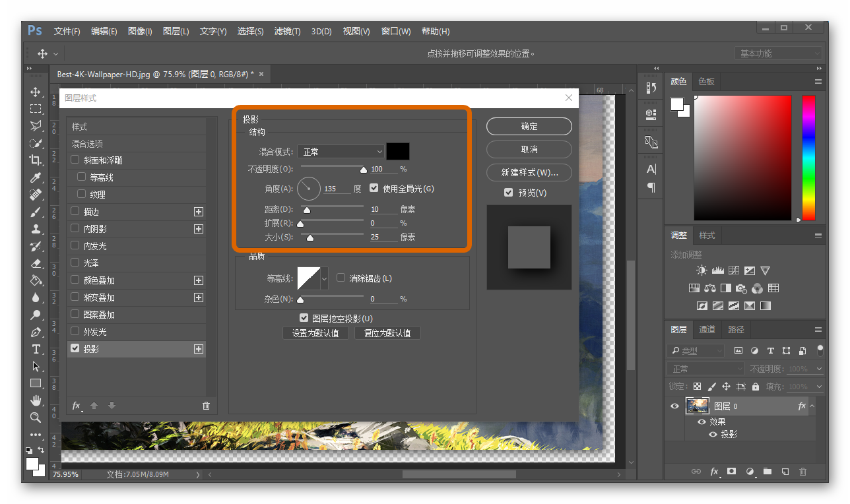Switch to the 色板 tab
Screen dimensions: 850x504
707,81
